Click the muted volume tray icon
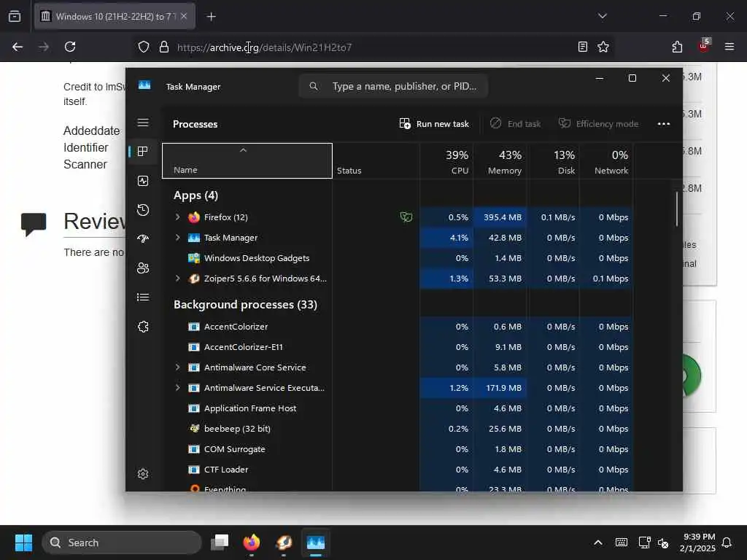The height and width of the screenshot is (560, 747). (x=662, y=542)
